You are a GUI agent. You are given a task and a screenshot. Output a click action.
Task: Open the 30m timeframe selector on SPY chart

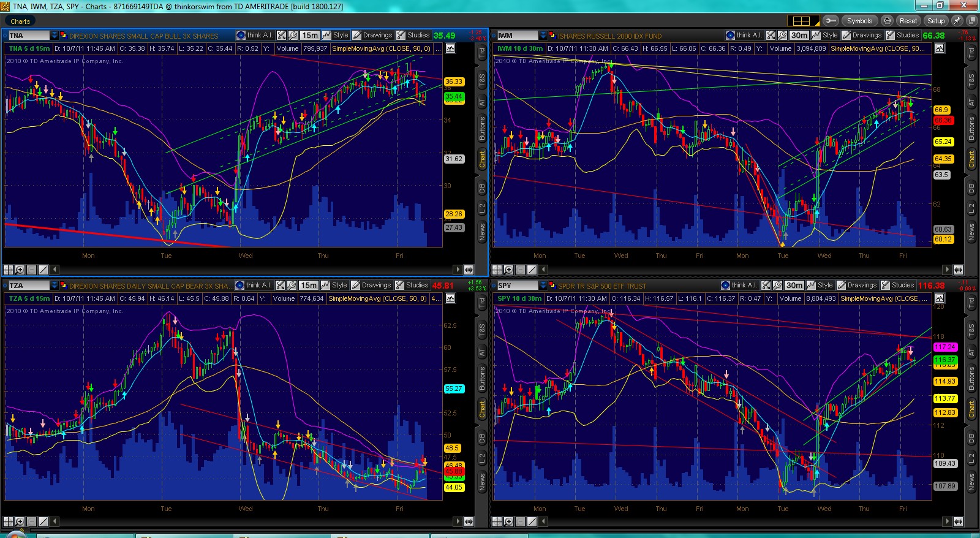coord(794,286)
